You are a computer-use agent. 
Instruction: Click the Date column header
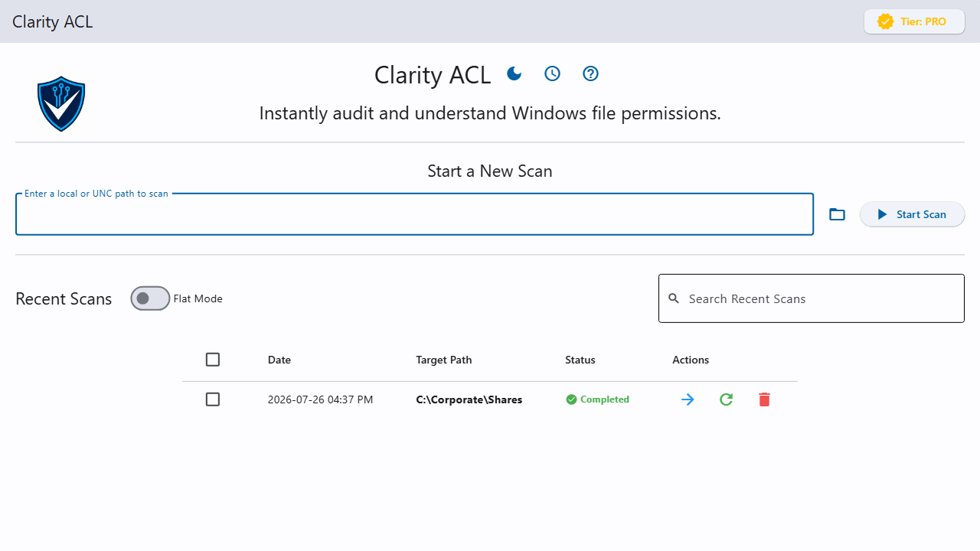pyautogui.click(x=279, y=360)
